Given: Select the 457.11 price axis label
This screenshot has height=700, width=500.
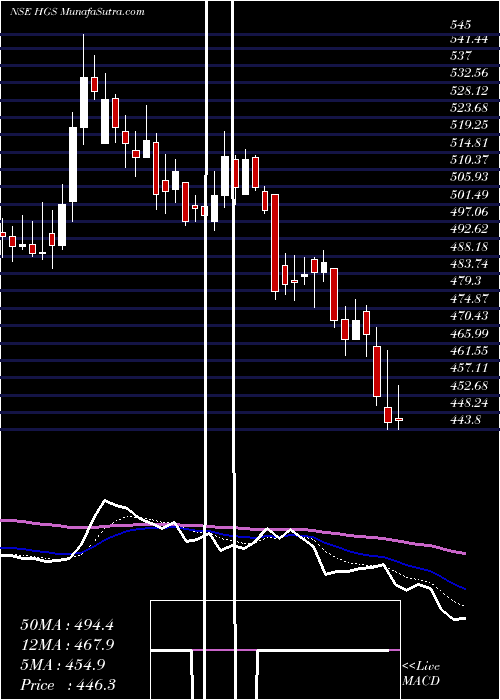Looking at the screenshot, I should pyautogui.click(x=469, y=368).
